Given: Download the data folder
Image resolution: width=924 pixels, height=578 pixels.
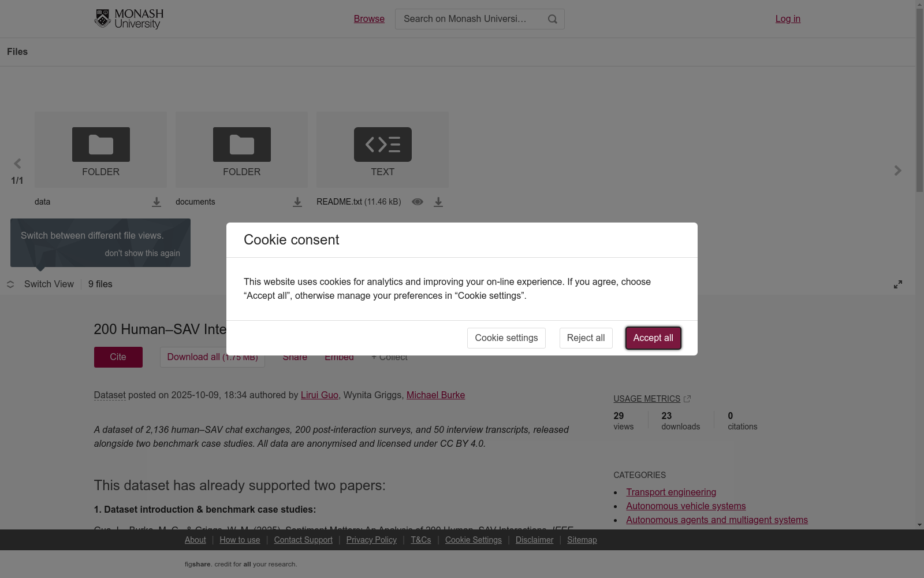Looking at the screenshot, I should [157, 202].
